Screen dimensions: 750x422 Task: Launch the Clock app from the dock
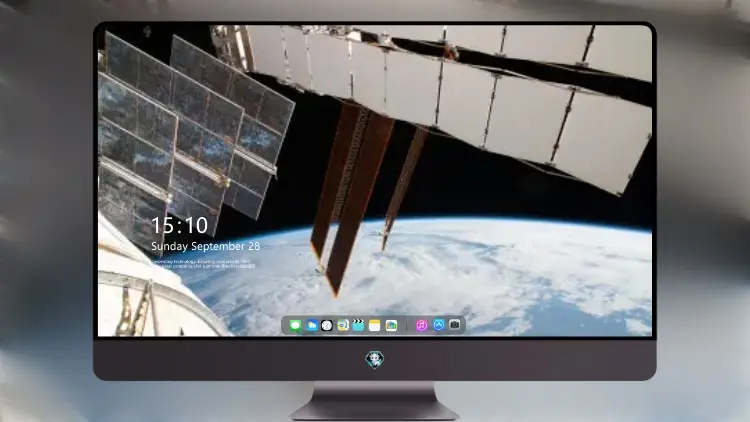click(327, 326)
